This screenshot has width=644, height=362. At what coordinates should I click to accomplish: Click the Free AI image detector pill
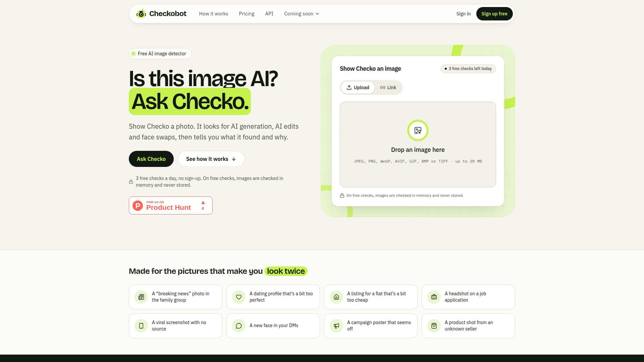[160, 54]
